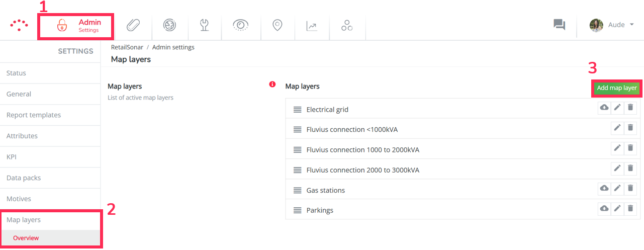This screenshot has height=250, width=644.
Task: Open the Admin Settings lock icon
Action: [x=62, y=25]
